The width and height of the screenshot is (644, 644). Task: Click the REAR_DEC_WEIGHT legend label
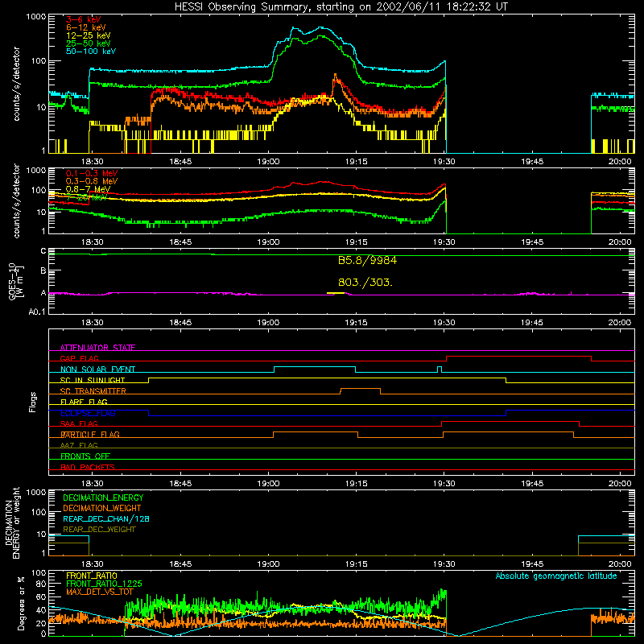pos(99,530)
